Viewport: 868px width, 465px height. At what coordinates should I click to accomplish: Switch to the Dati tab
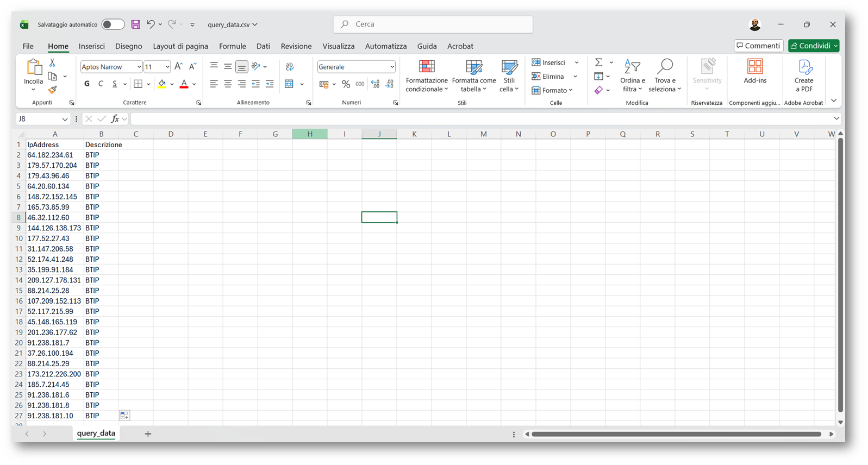263,46
